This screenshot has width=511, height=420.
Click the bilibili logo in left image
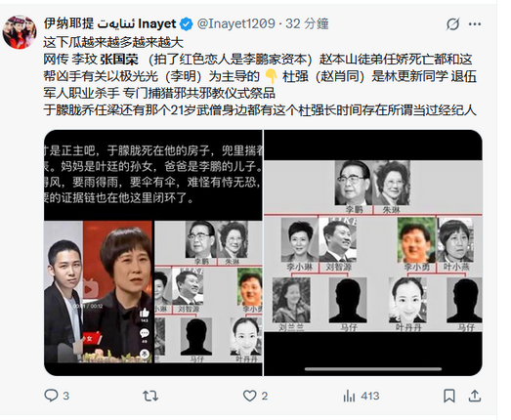click(x=89, y=289)
